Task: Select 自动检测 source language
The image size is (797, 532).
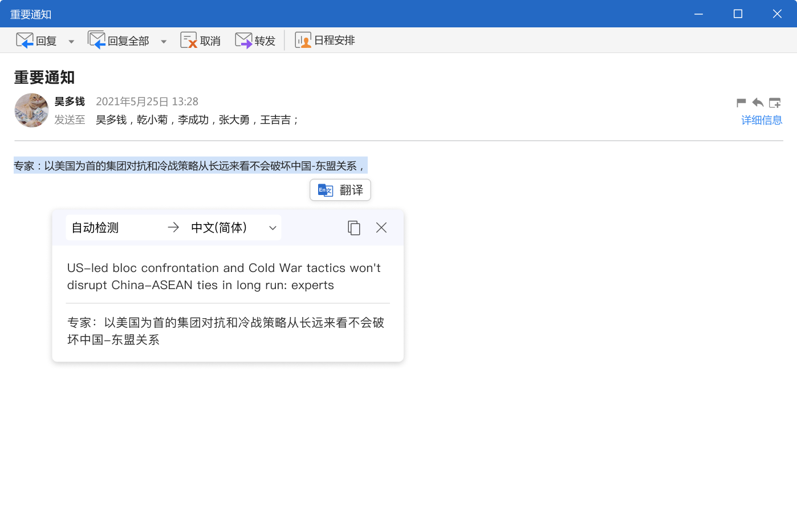Action: [95, 228]
